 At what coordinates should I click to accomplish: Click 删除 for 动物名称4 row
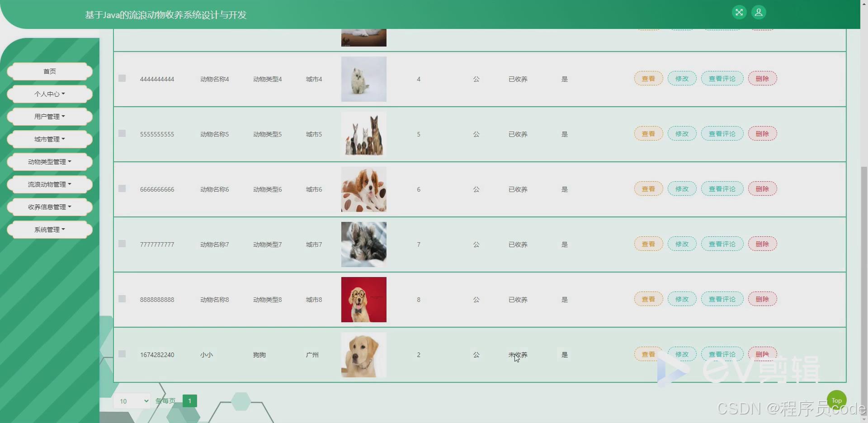point(762,79)
